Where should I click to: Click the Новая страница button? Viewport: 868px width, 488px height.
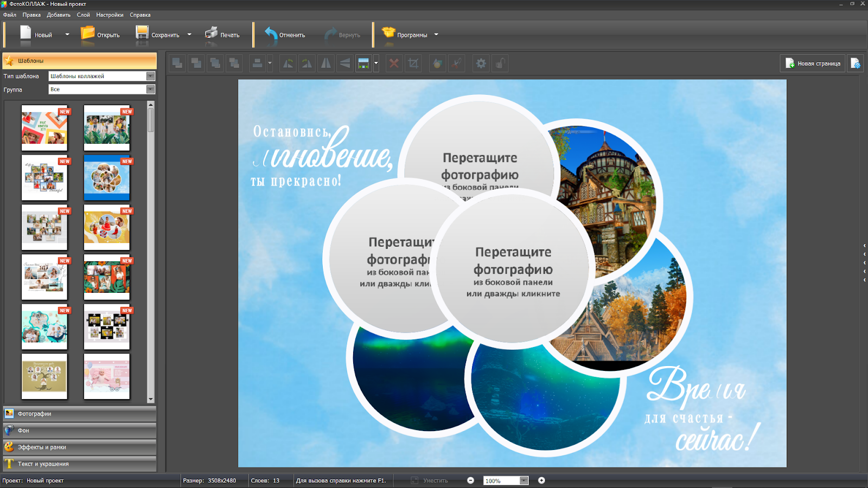click(813, 63)
